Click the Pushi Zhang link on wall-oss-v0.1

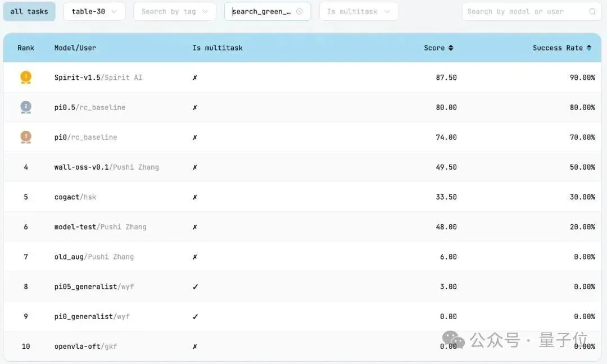coord(137,167)
